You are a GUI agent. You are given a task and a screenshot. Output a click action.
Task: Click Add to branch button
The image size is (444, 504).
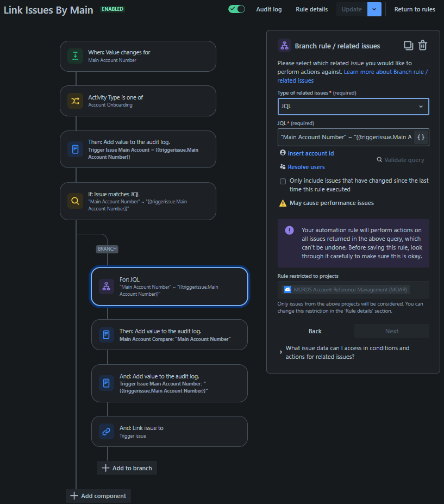[x=127, y=468]
